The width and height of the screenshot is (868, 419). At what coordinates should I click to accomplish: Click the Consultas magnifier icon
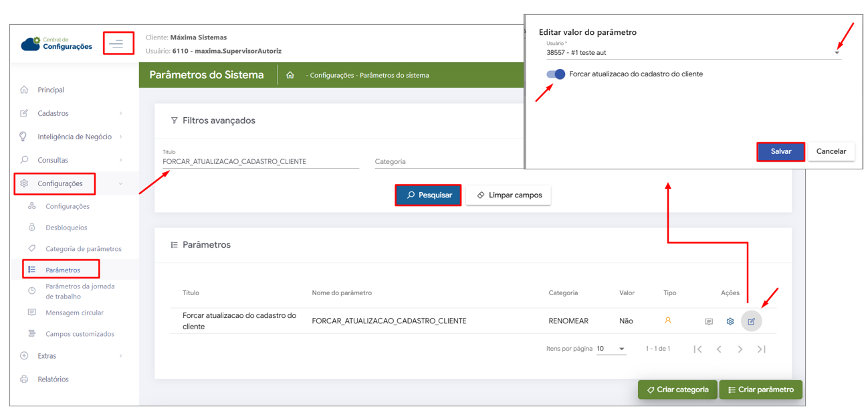click(24, 160)
